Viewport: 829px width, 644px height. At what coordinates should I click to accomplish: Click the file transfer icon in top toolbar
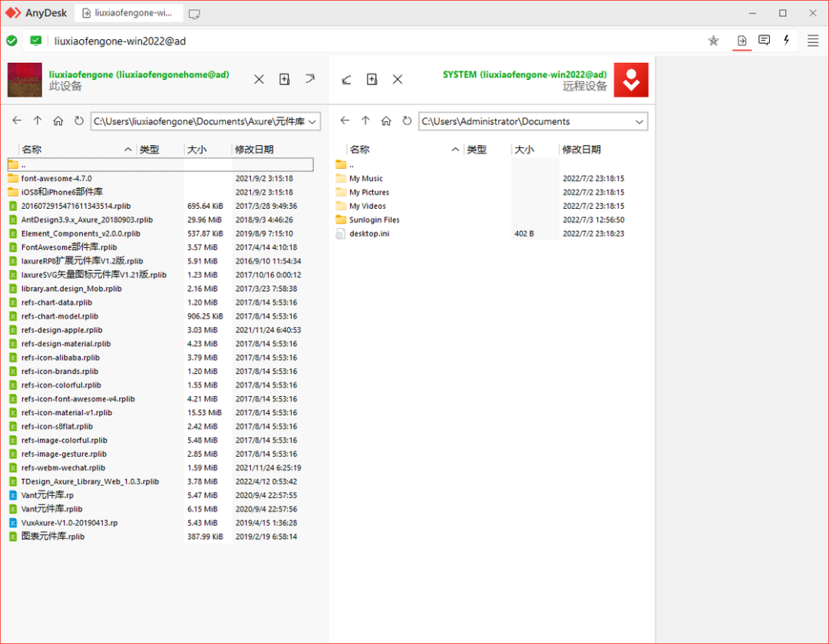pos(741,41)
